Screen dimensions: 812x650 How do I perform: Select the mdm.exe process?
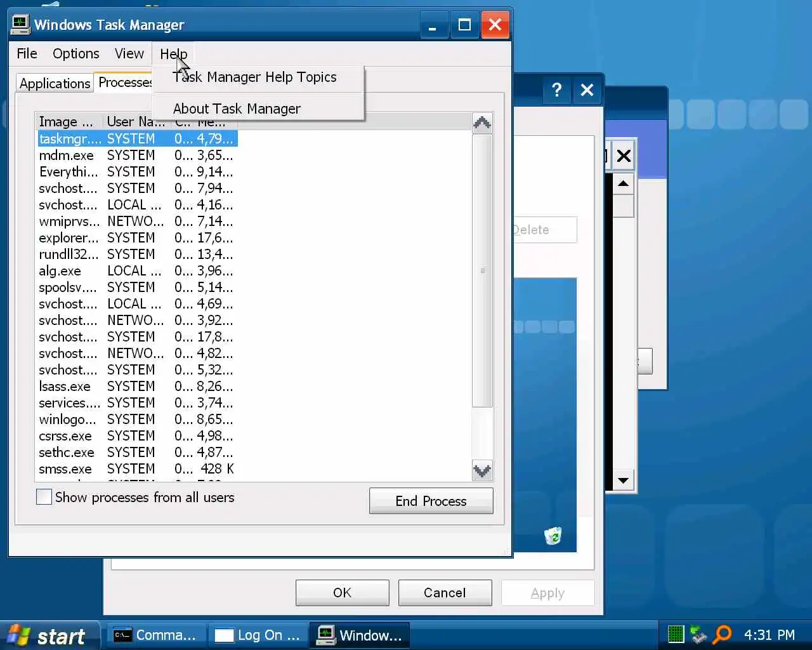pos(136,155)
